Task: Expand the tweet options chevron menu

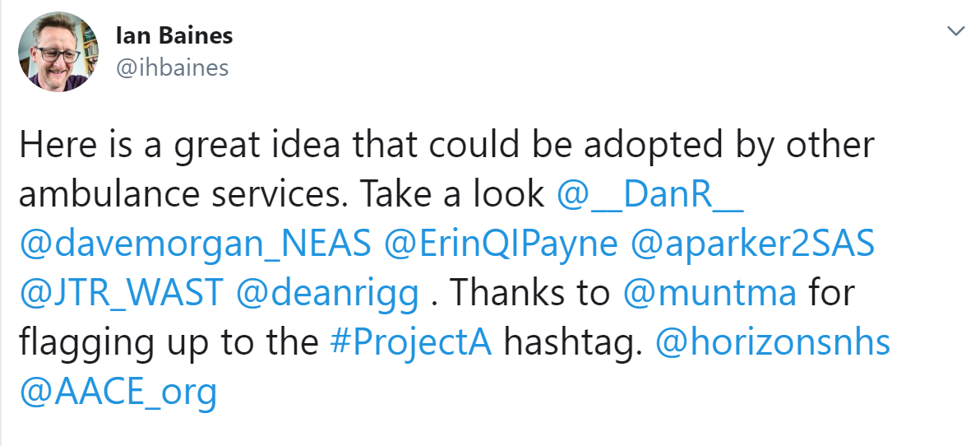Action: (x=955, y=30)
